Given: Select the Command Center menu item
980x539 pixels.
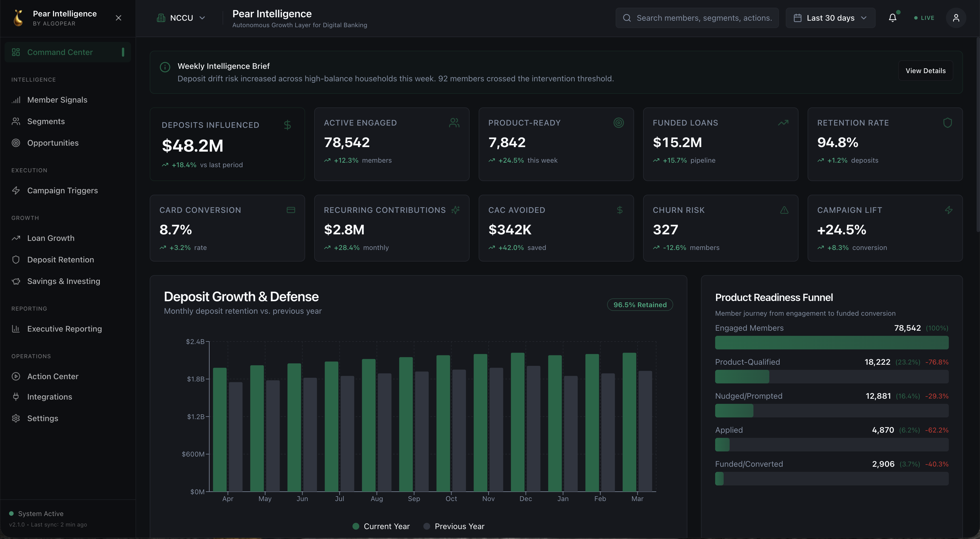Looking at the screenshot, I should (x=60, y=52).
